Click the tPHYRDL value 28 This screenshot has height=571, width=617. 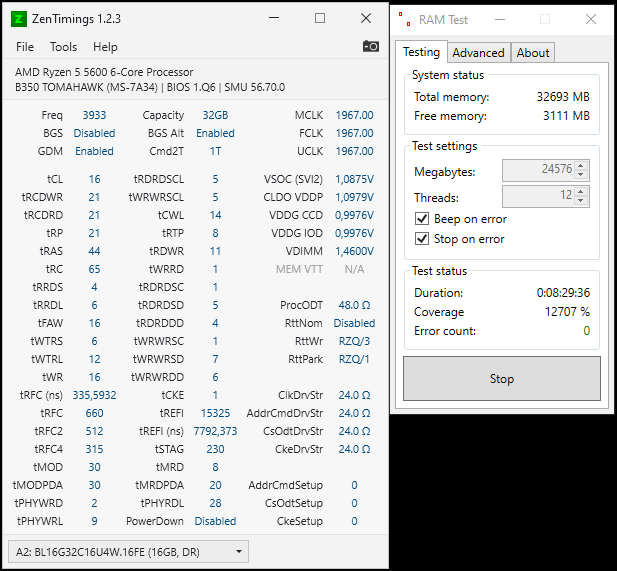click(215, 503)
